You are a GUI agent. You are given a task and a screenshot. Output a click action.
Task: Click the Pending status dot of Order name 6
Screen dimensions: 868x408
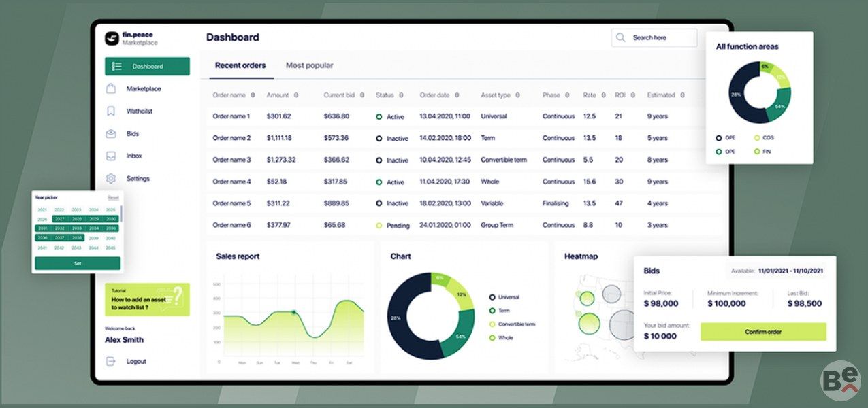(x=379, y=226)
